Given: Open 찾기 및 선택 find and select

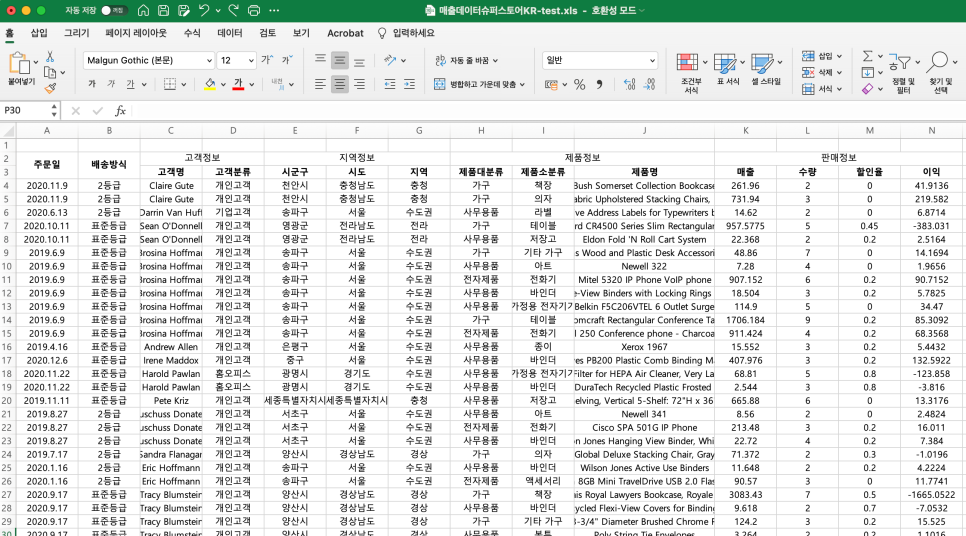Looking at the screenshot, I should tap(941, 73).
